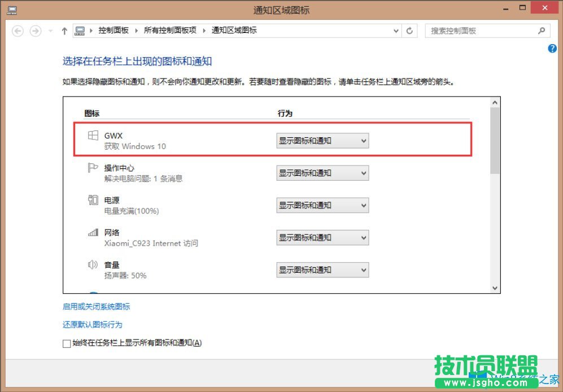
Task: Click the 网络 signal icon
Action: (x=92, y=233)
